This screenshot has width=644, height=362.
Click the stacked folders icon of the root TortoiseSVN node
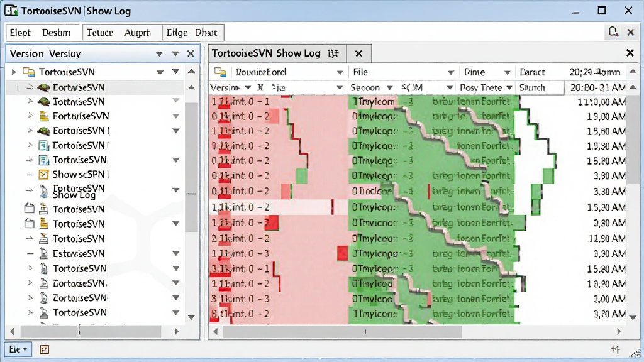point(29,72)
